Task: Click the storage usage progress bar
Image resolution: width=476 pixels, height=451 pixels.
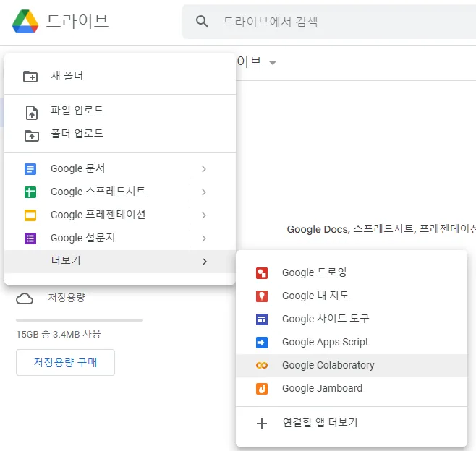Action: (79, 320)
